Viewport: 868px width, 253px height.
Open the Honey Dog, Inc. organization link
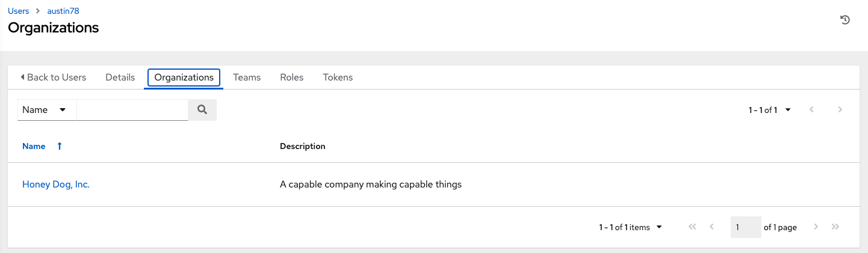tap(56, 184)
